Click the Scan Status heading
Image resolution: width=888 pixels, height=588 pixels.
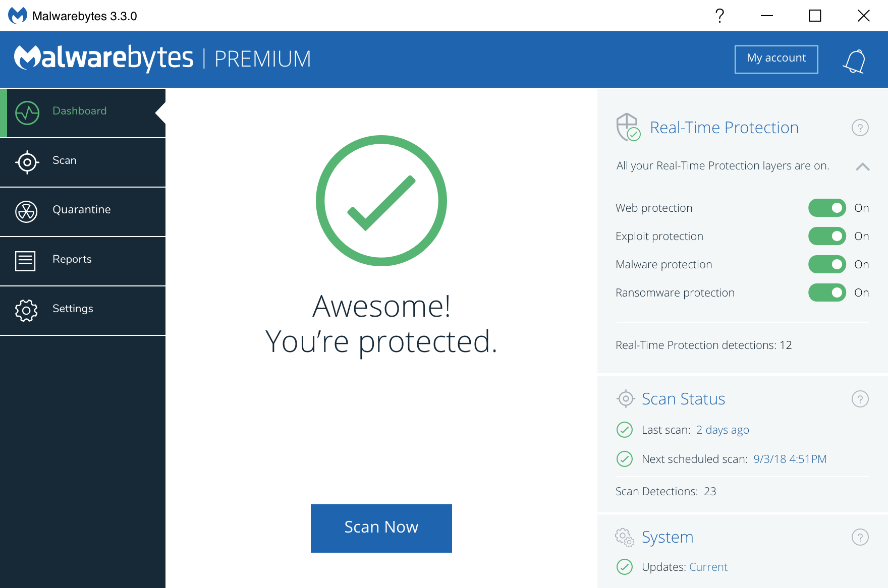[683, 399]
